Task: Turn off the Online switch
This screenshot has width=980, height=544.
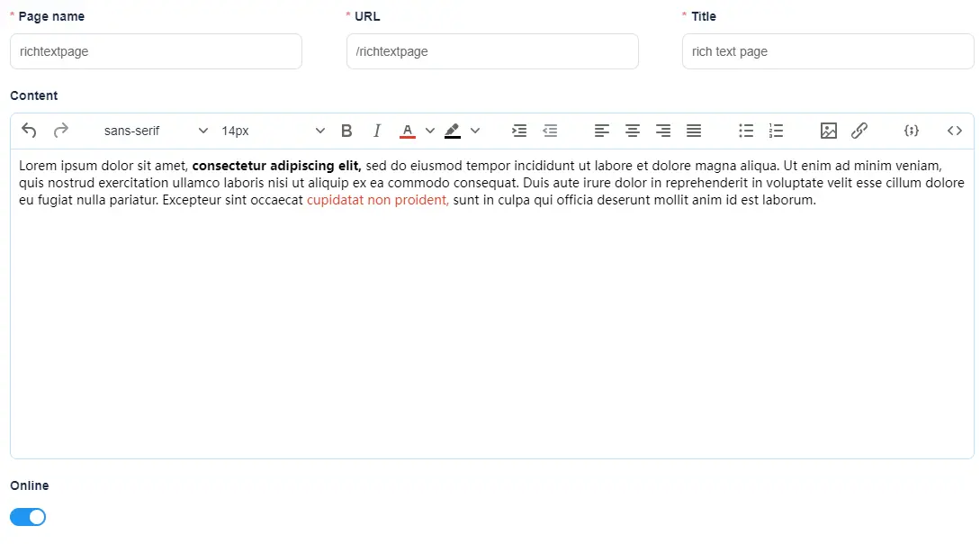Action: pyautogui.click(x=28, y=517)
